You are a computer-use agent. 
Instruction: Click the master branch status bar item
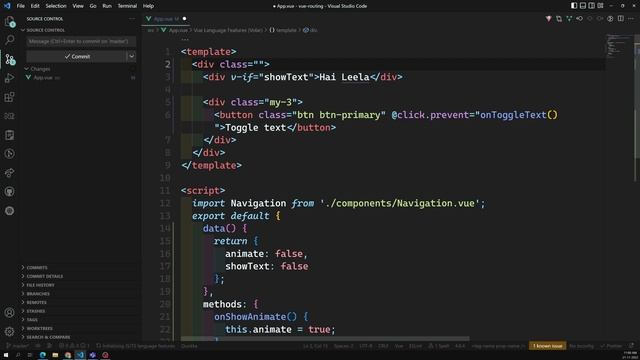point(17,346)
